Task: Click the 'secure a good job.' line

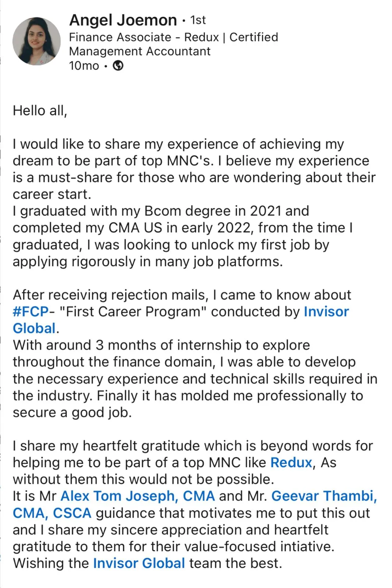Action: click(72, 412)
